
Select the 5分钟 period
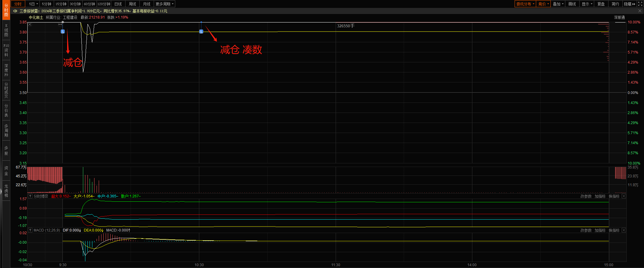(46, 4)
